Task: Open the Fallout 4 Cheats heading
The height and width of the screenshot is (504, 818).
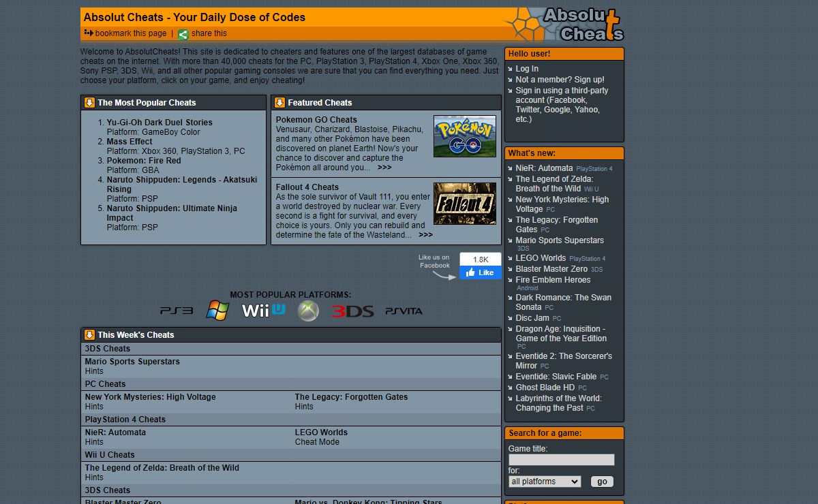Action: 307,187
